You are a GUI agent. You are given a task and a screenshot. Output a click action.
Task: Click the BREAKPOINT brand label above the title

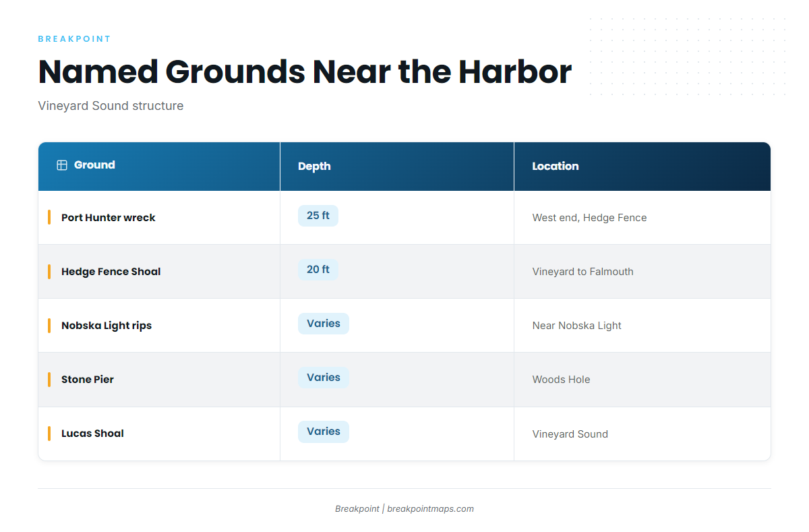pyautogui.click(x=74, y=39)
